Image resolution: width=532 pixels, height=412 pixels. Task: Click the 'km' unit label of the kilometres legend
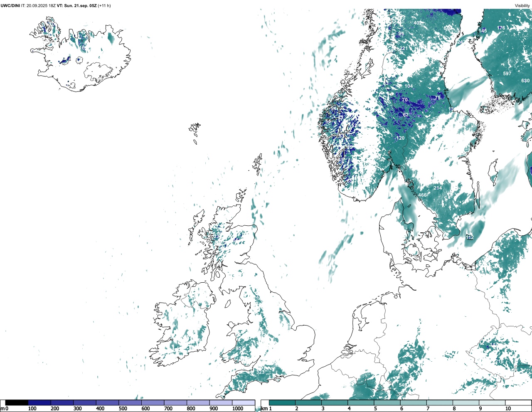(264, 409)
